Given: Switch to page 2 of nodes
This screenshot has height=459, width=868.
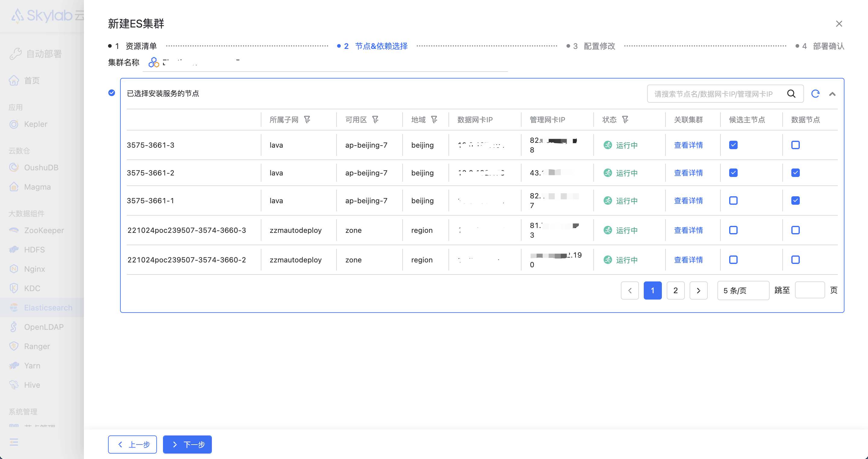Looking at the screenshot, I should pos(675,290).
